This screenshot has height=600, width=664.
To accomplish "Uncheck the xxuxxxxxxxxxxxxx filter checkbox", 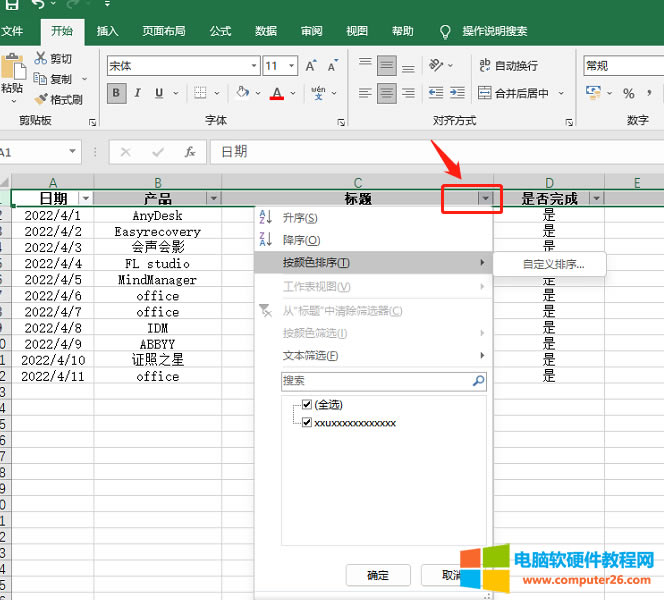I will click(x=307, y=423).
